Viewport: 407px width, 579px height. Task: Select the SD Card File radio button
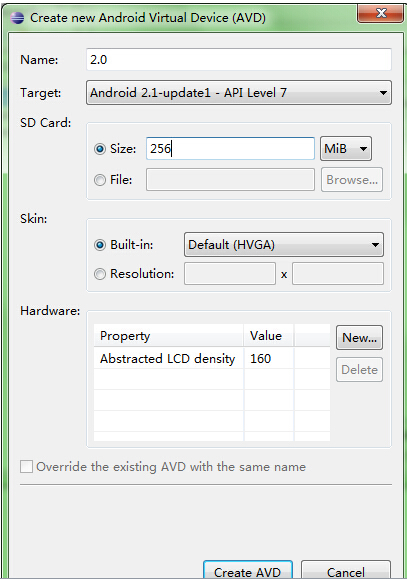(x=100, y=180)
